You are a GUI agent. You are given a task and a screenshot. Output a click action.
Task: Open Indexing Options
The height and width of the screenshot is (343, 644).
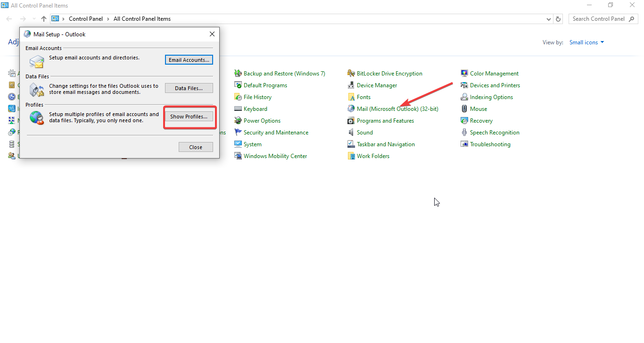pyautogui.click(x=490, y=97)
